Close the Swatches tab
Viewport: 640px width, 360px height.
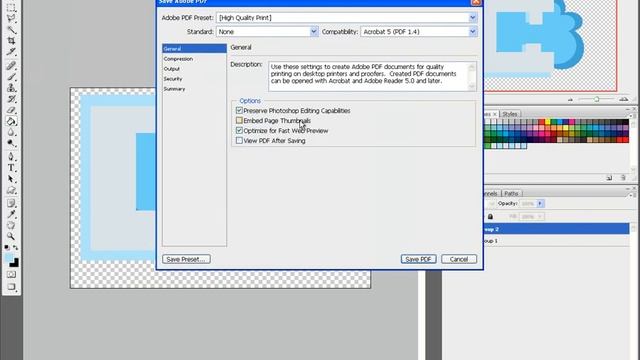pyautogui.click(x=495, y=114)
